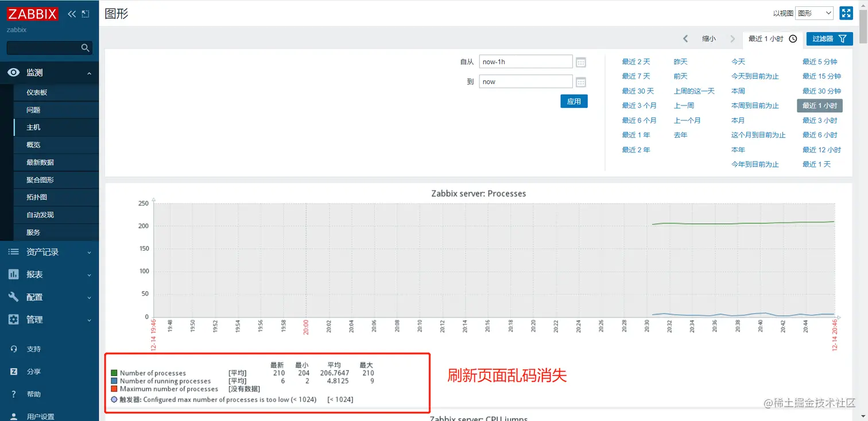Expand the 资产记录 section arrow
The height and width of the screenshot is (421, 868).
[x=89, y=252]
